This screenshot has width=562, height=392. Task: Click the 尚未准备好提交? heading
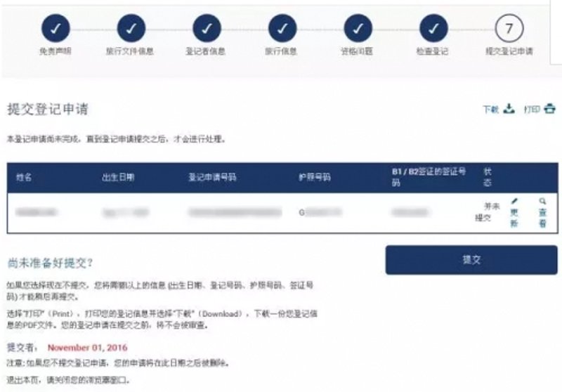click(x=50, y=263)
